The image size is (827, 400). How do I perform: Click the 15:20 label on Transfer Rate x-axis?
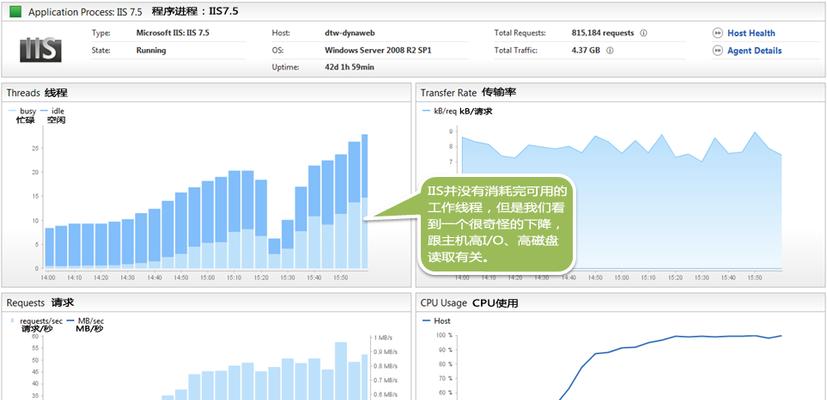675,278
